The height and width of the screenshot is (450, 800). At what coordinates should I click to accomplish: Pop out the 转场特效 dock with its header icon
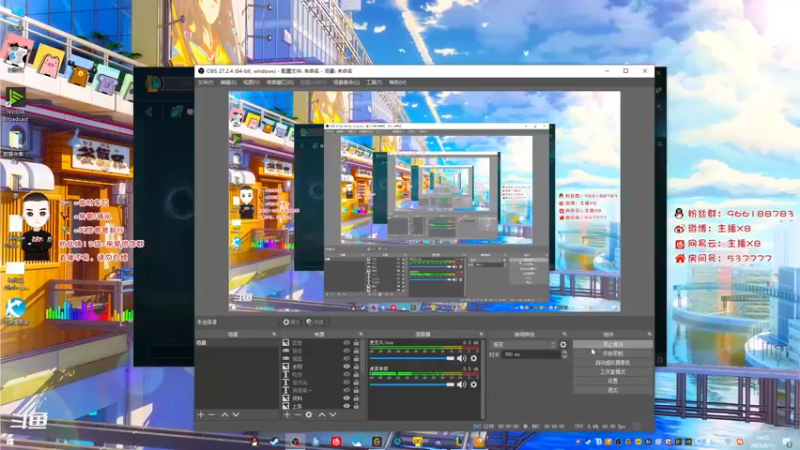click(x=564, y=334)
